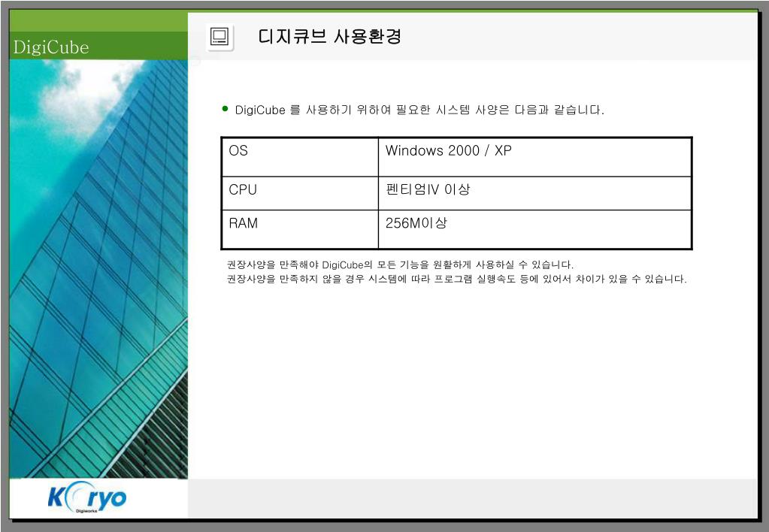Select the OS table cell

click(x=300, y=157)
